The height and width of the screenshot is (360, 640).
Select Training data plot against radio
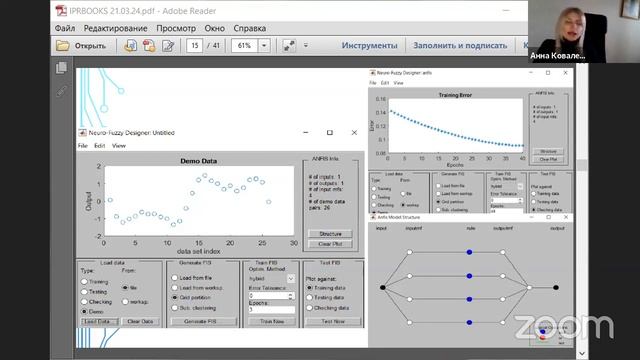click(x=309, y=288)
